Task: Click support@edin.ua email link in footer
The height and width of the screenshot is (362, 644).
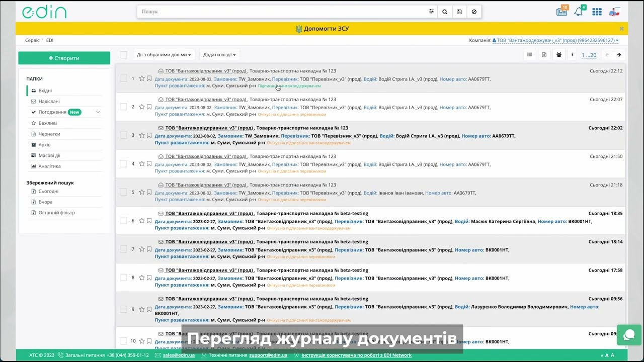Action: [268, 355]
